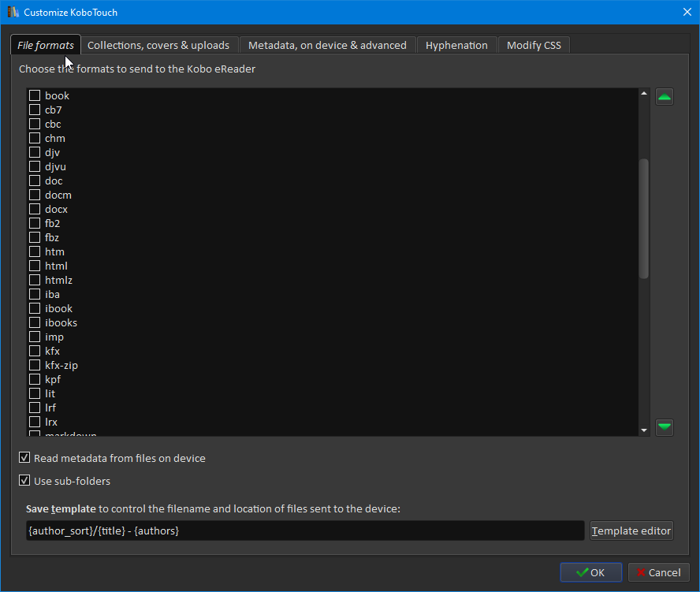
Task: Check the cb7 format
Action: click(35, 110)
